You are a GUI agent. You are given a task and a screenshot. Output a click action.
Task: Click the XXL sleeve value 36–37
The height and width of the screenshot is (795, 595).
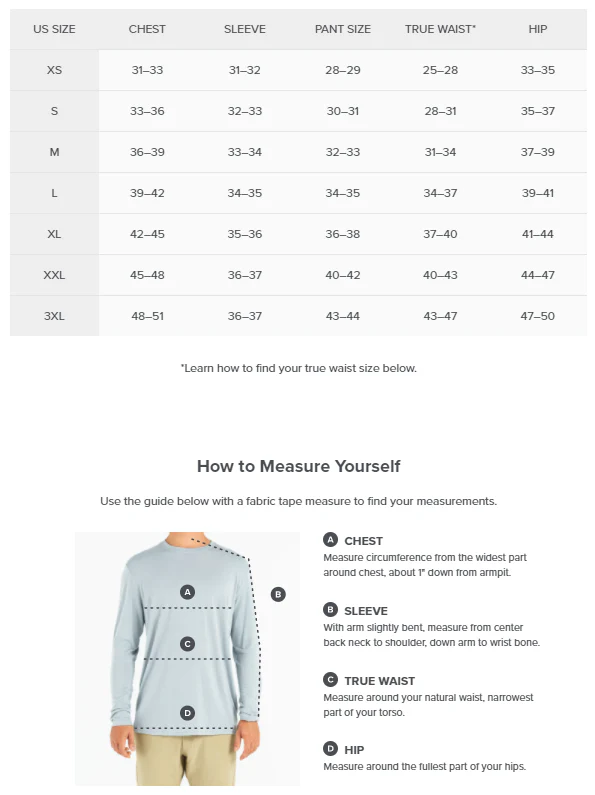click(x=245, y=275)
